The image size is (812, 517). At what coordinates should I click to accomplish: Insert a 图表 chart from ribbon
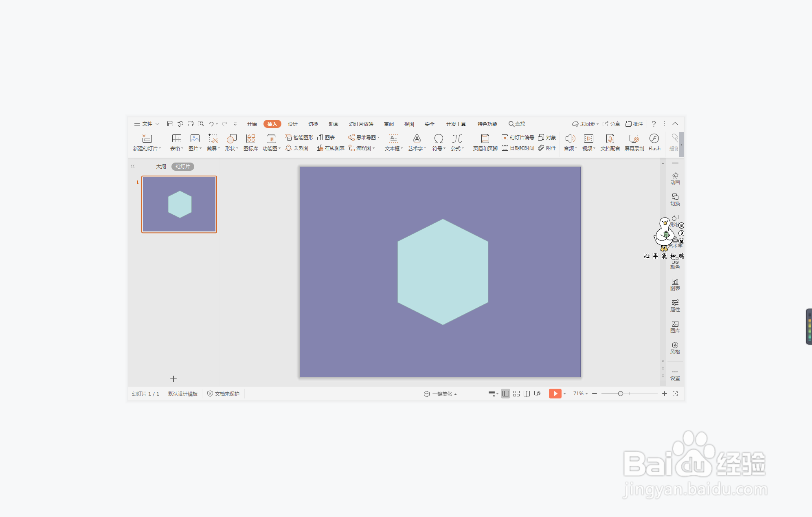pyautogui.click(x=326, y=137)
